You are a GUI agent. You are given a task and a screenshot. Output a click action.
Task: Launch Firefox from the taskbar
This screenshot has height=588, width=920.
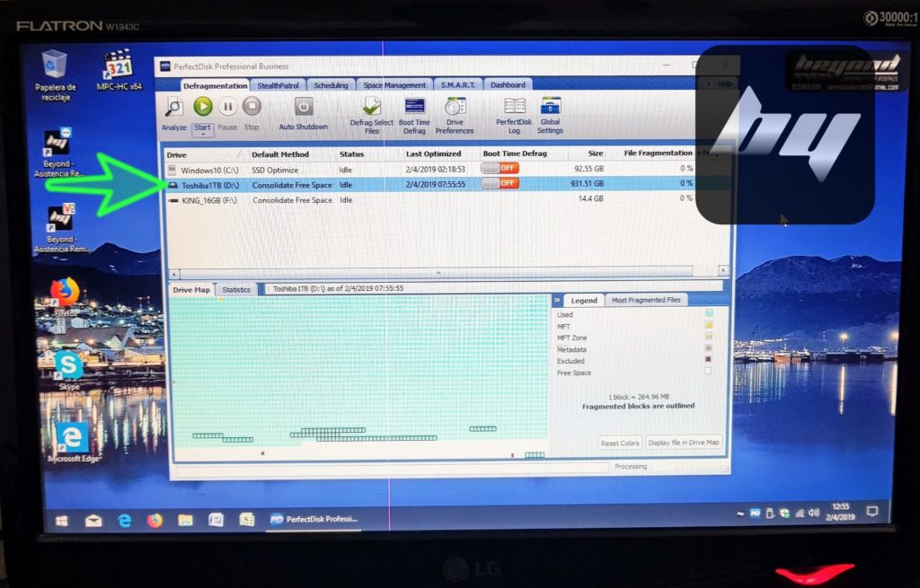(x=155, y=521)
